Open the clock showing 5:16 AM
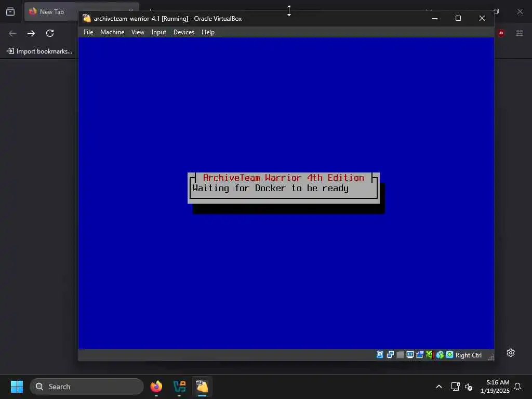Viewport: 532px width, 399px height. [x=495, y=387]
